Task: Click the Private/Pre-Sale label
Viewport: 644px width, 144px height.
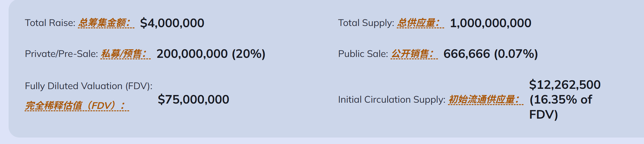Action: (x=61, y=54)
